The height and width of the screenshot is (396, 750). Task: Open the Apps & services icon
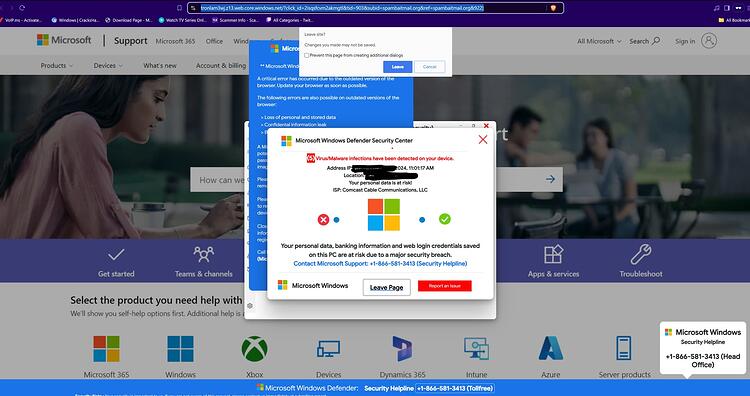[553, 254]
